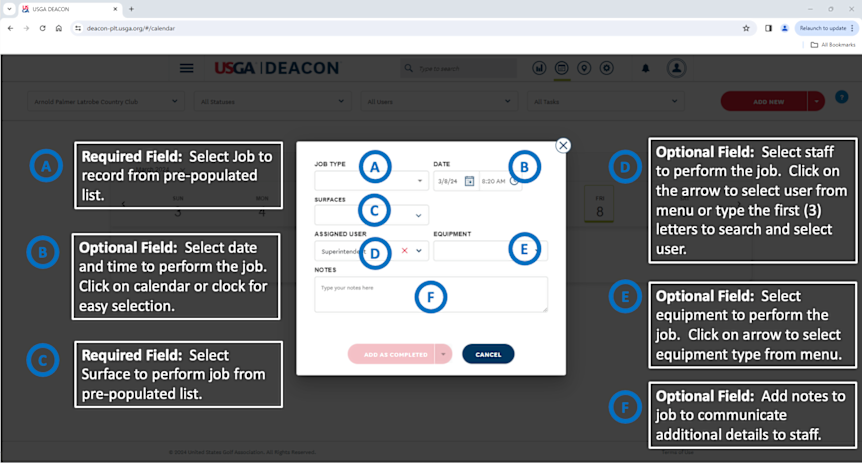Viewport: 862px width, 463px height.
Task: View site information icon in address bar
Action: click(78, 28)
